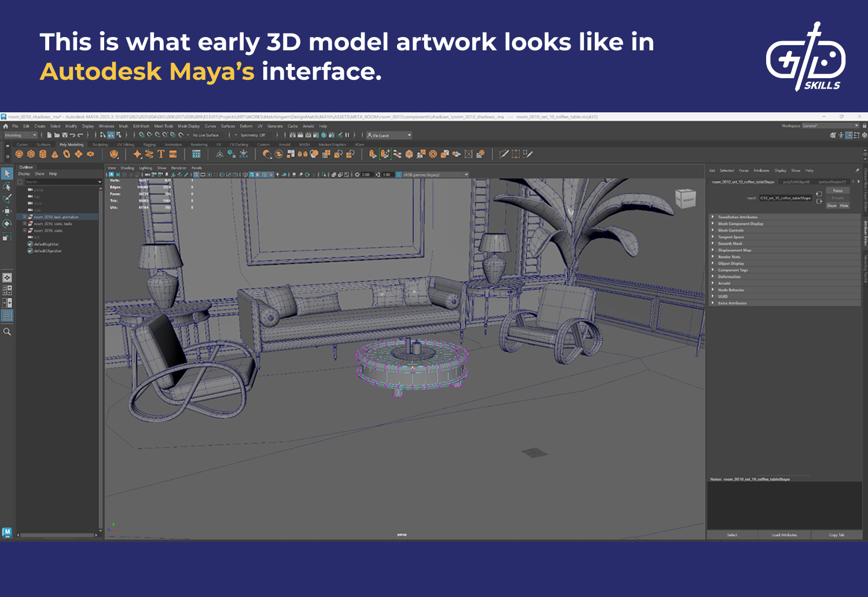Image resolution: width=868 pixels, height=597 pixels.
Task: Open the Deform menu
Action: [x=246, y=126]
